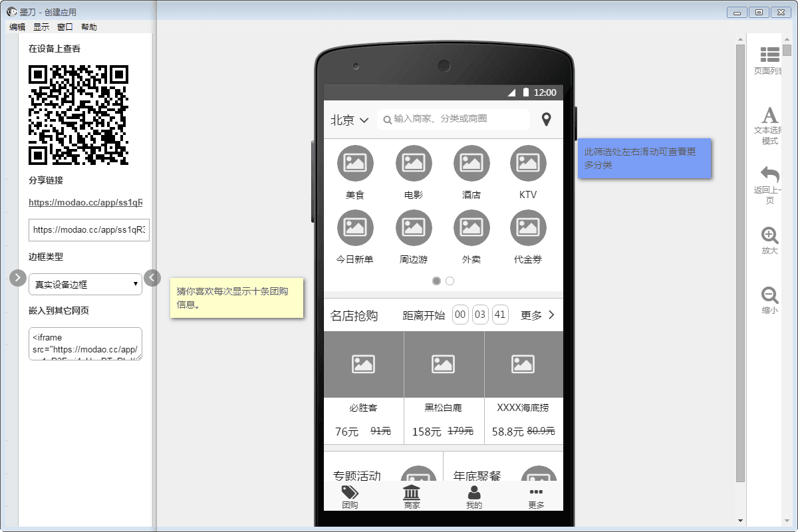Click the return to previous page icon

tap(769, 175)
